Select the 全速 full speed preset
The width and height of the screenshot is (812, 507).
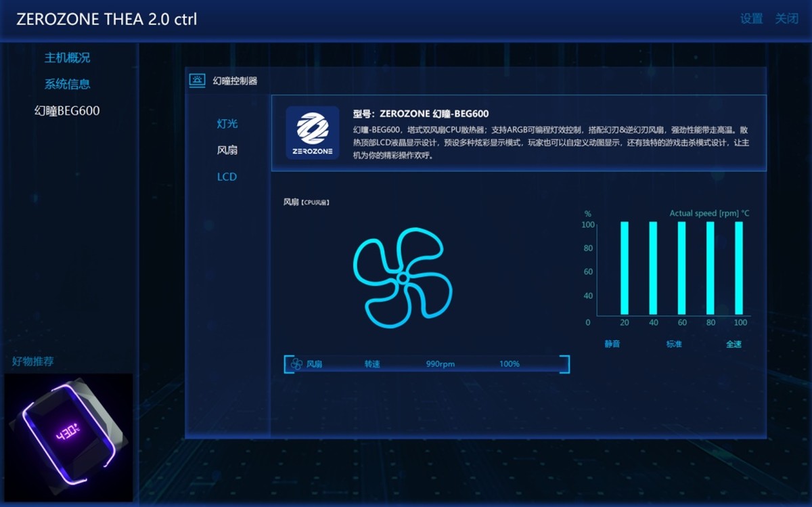[734, 344]
